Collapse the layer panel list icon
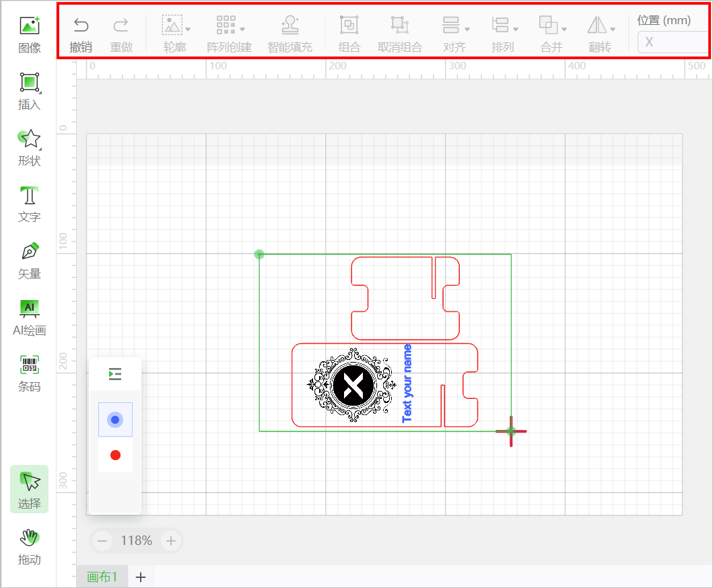Viewport: 713px width, 588px height. [x=115, y=374]
